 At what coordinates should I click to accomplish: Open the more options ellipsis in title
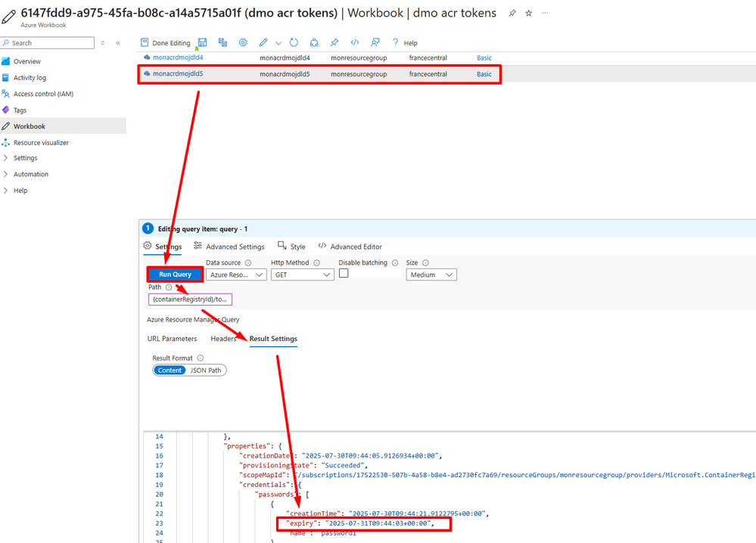pos(545,13)
